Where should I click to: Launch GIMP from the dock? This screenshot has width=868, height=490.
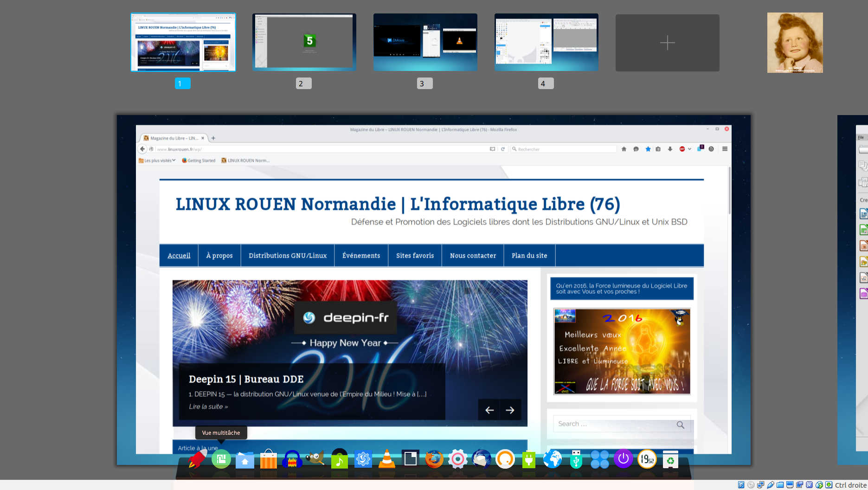(x=315, y=459)
